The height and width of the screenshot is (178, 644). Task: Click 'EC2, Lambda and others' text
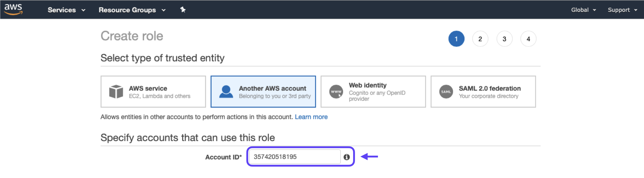(x=159, y=96)
